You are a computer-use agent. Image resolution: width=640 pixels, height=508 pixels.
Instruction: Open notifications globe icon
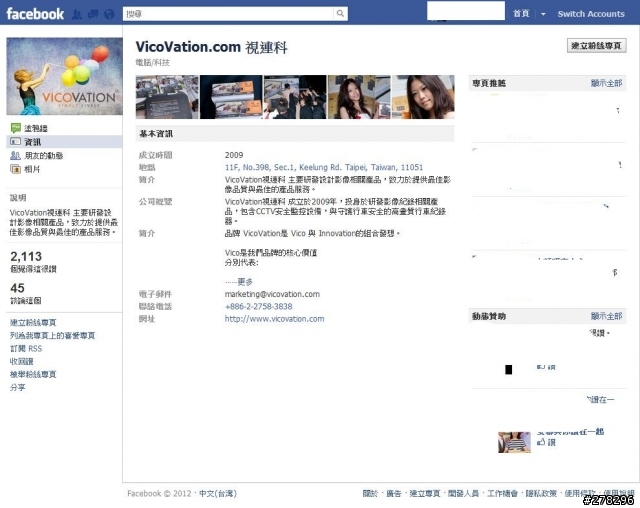109,14
